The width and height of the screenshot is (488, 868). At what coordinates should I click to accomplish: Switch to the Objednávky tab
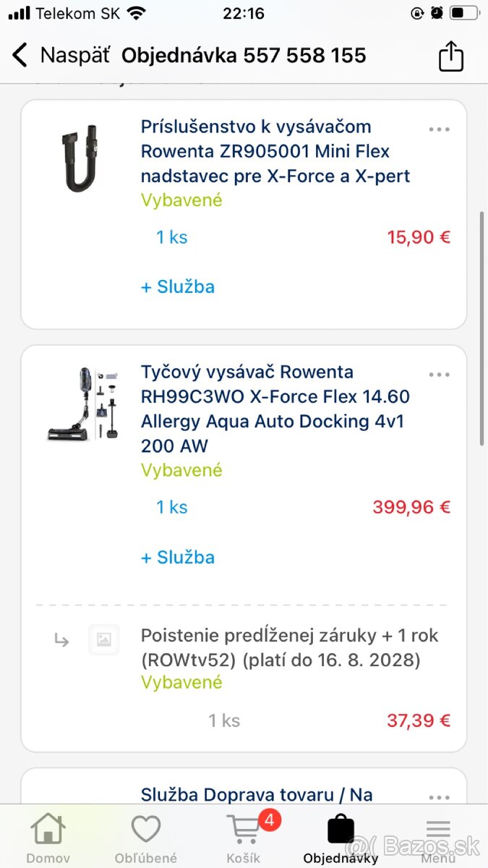(341, 835)
